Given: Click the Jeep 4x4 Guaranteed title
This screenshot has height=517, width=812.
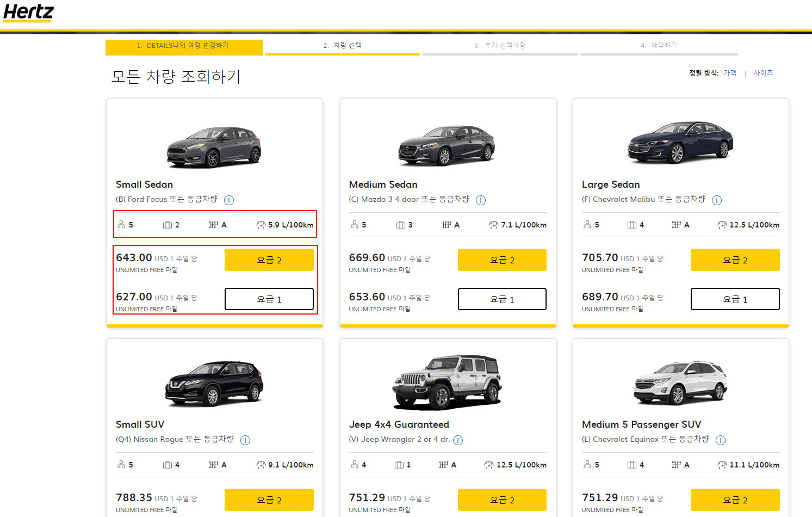Looking at the screenshot, I should [x=399, y=424].
